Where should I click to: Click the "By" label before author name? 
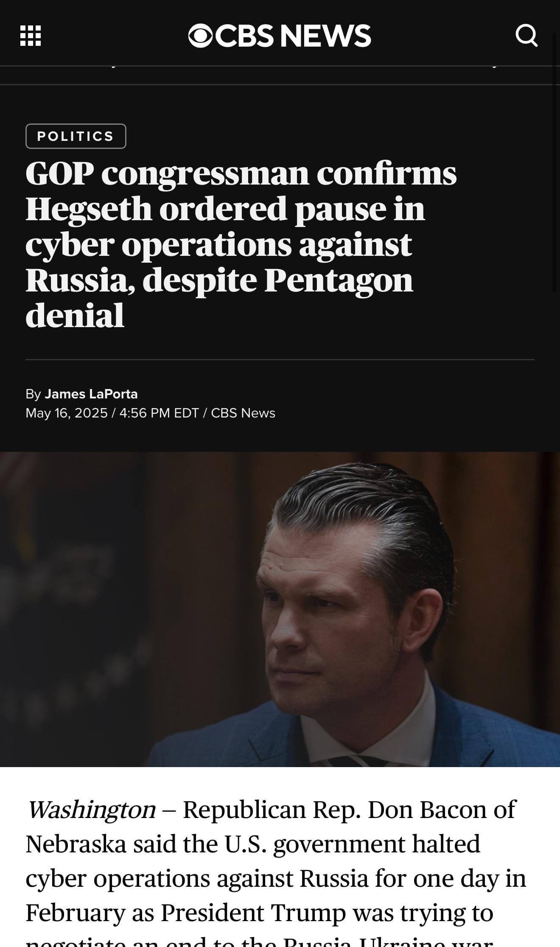33,394
